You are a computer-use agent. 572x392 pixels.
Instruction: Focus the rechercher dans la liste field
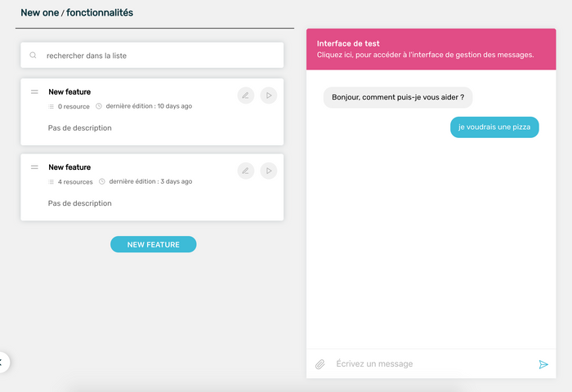(152, 55)
